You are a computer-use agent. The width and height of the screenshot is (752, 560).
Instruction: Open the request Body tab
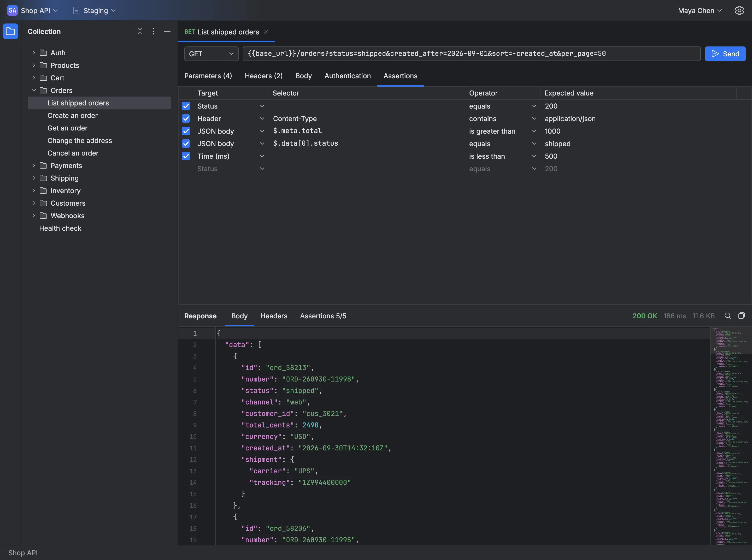[303, 76]
